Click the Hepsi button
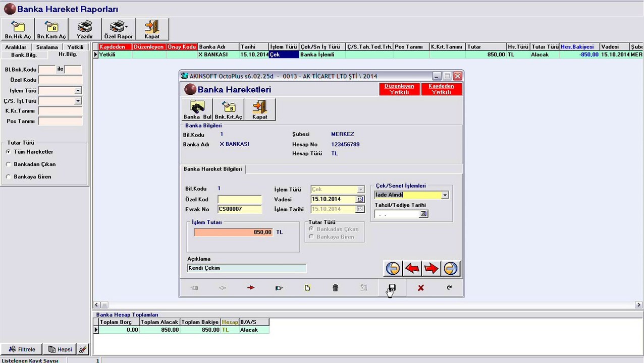This screenshot has width=644, height=363. coord(60,349)
